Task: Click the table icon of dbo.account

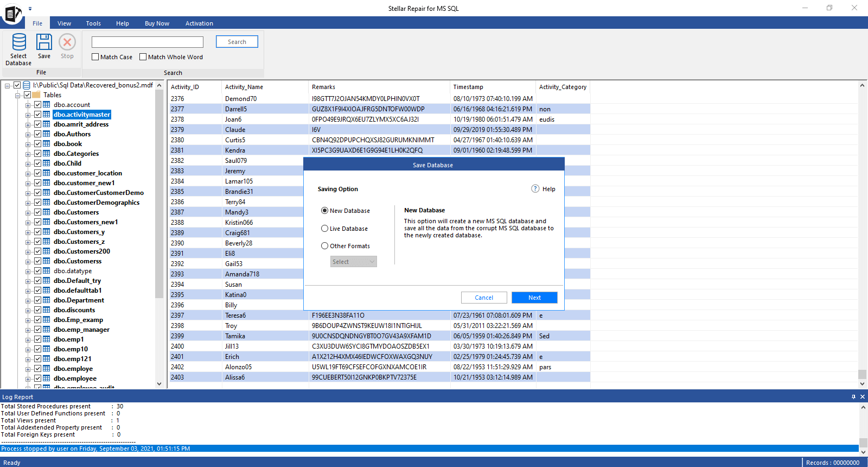Action: tap(47, 105)
